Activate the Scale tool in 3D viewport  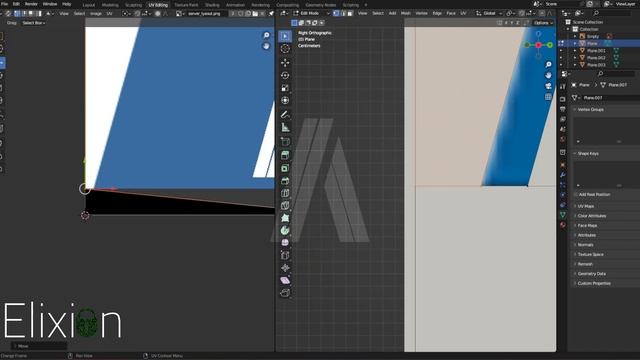click(x=285, y=88)
